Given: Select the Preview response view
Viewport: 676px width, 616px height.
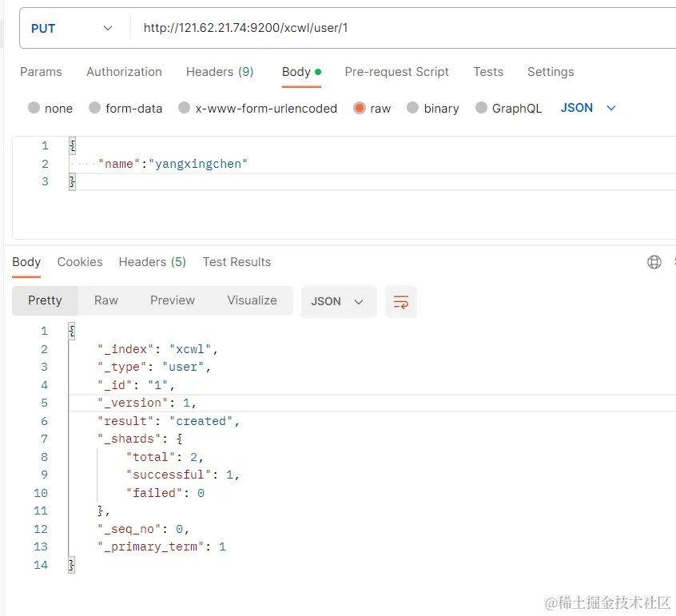Looking at the screenshot, I should [173, 300].
